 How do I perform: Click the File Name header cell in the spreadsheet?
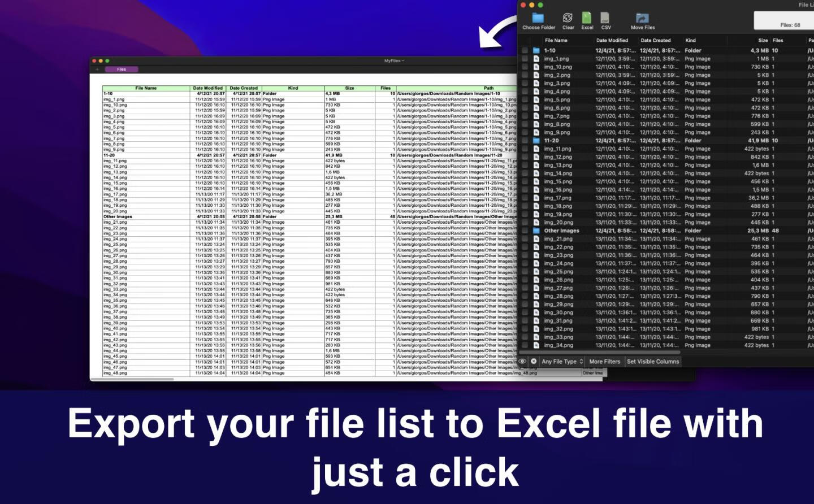pos(146,88)
